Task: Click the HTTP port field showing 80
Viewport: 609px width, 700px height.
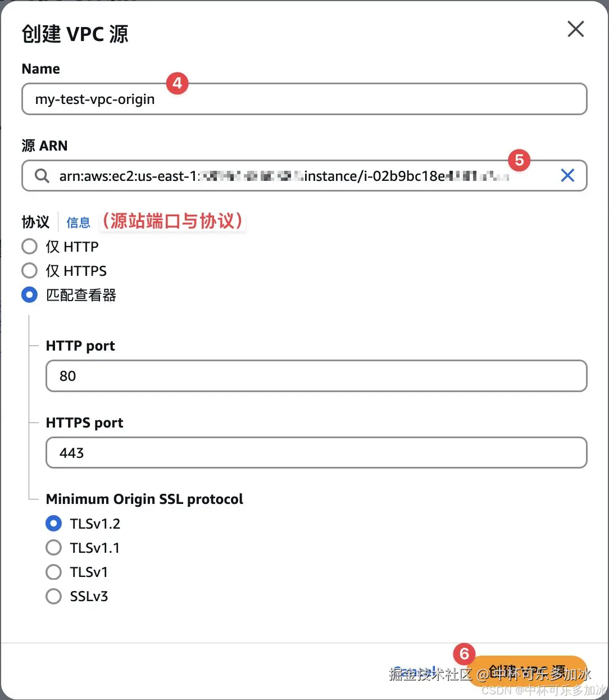Action: [316, 376]
